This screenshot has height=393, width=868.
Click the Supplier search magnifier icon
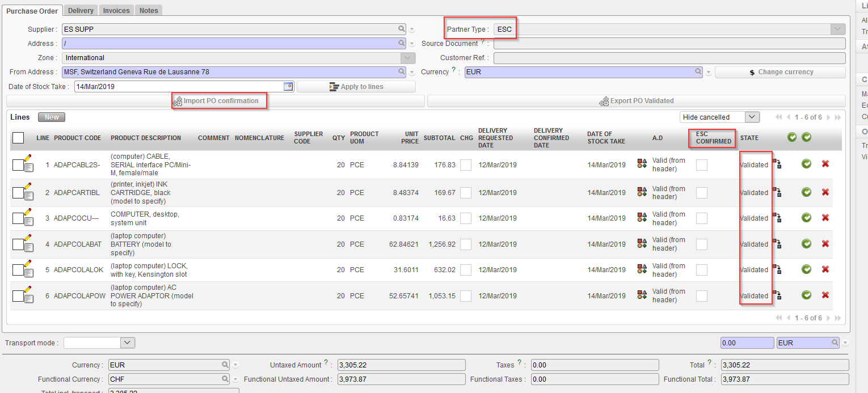pos(402,29)
